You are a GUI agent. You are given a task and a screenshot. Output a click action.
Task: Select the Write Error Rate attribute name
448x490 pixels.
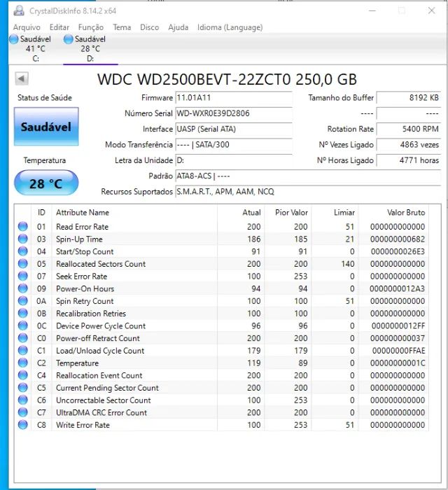83,425
